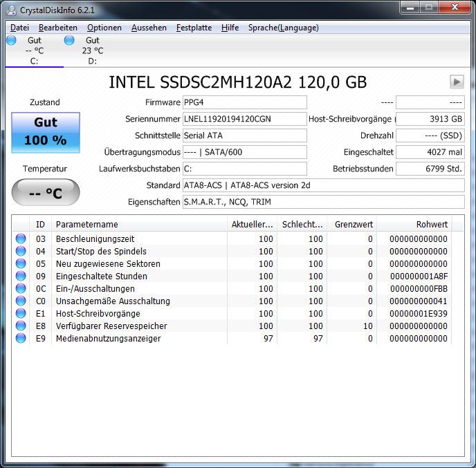Click raw value 00000001E939

pos(419,314)
